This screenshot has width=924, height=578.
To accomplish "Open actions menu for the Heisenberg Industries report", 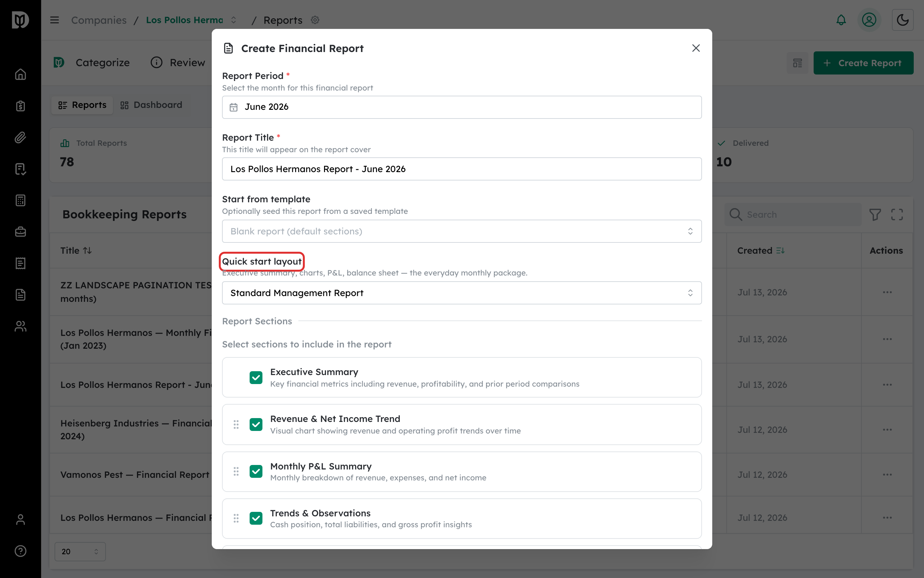I will click(x=887, y=430).
